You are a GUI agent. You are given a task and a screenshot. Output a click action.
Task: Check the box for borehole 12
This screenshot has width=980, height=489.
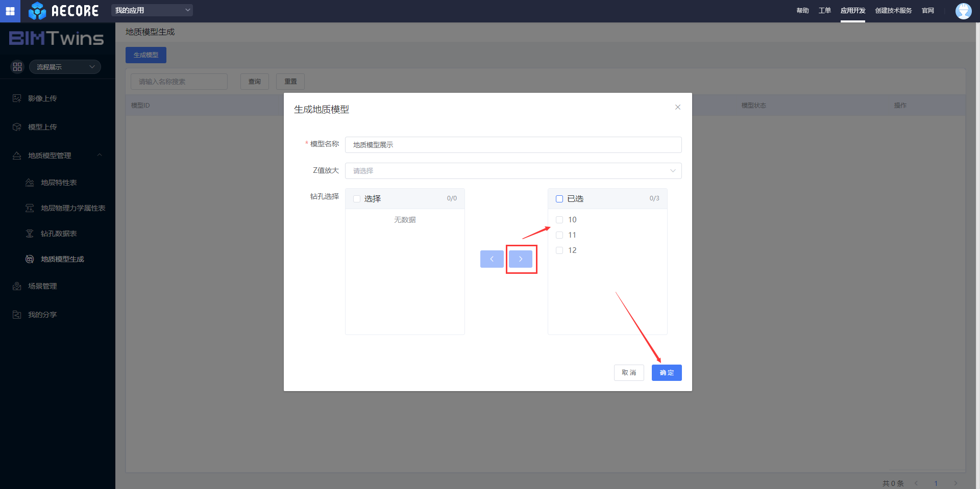tap(559, 250)
